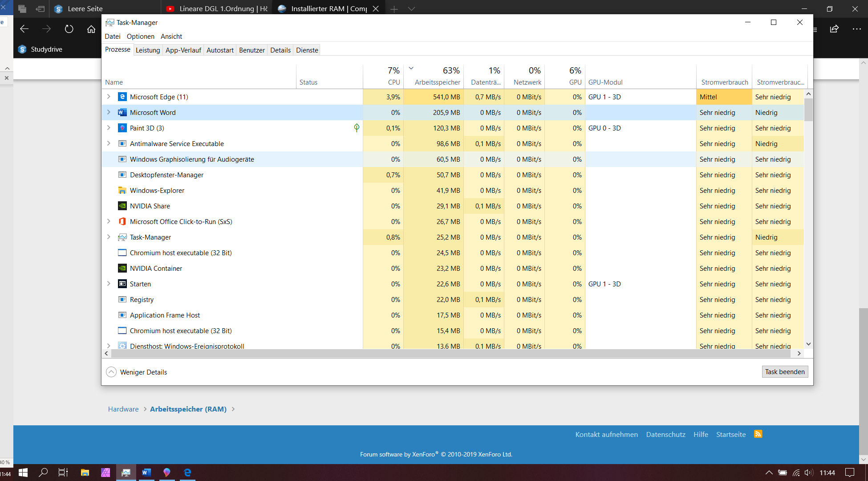
Task: Expand the Microsoft Word process group
Action: point(109,112)
